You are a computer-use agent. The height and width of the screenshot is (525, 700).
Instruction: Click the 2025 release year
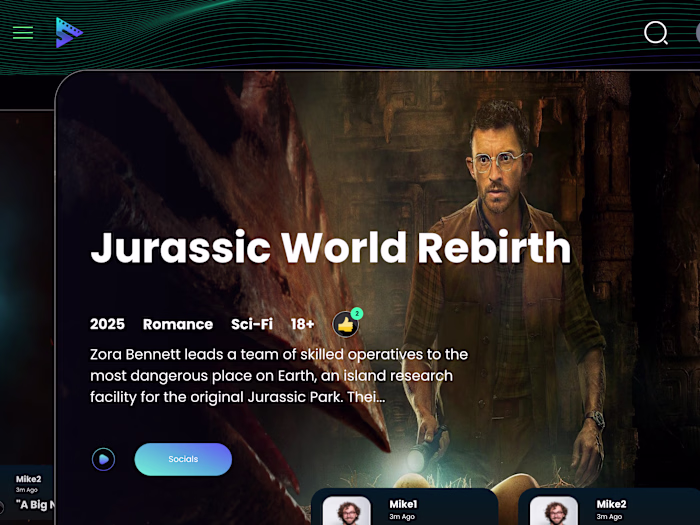coord(108,324)
